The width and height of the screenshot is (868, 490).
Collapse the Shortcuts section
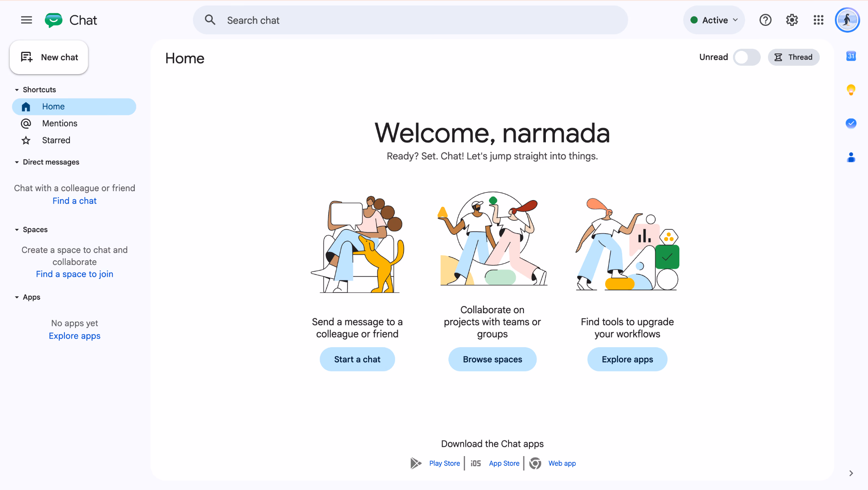(x=17, y=90)
